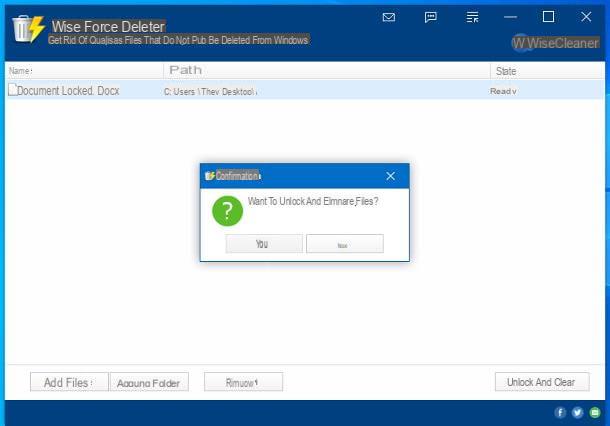Open the Facebook icon in footer

560,412
